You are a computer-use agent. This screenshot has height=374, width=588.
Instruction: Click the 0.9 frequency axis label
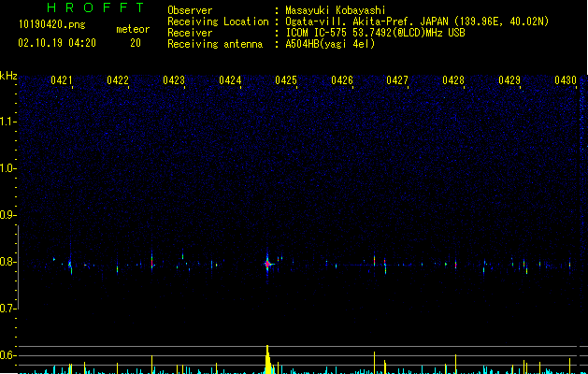coord(8,215)
